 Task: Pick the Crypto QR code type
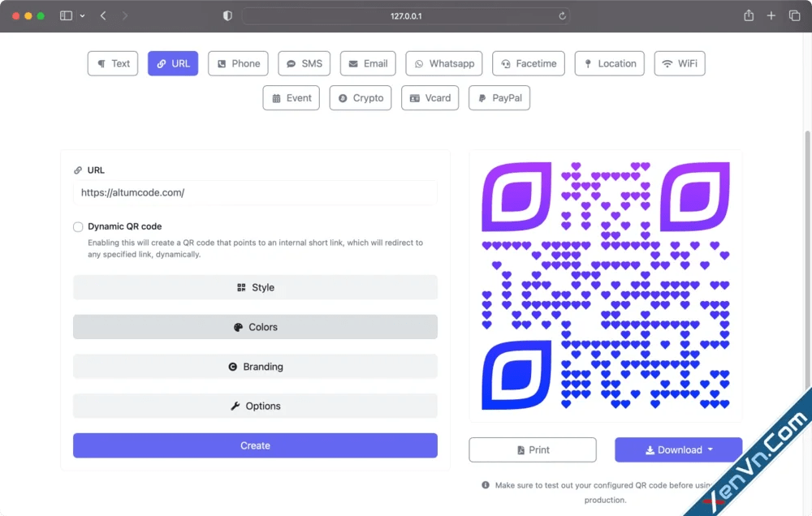click(x=360, y=97)
